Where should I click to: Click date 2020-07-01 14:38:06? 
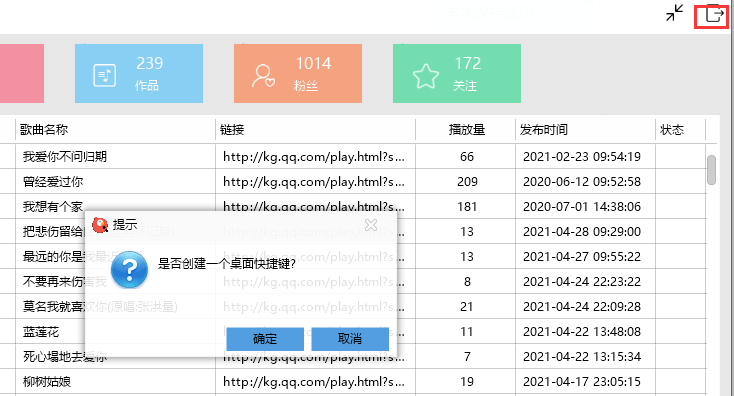(x=582, y=206)
